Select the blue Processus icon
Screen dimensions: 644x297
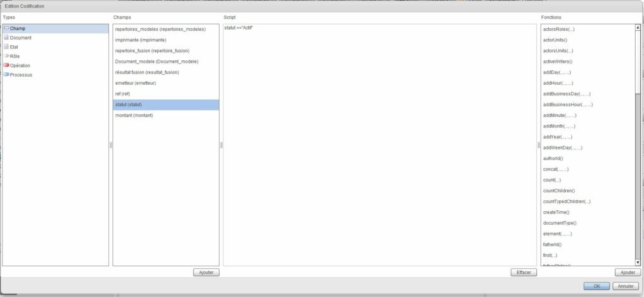6,75
